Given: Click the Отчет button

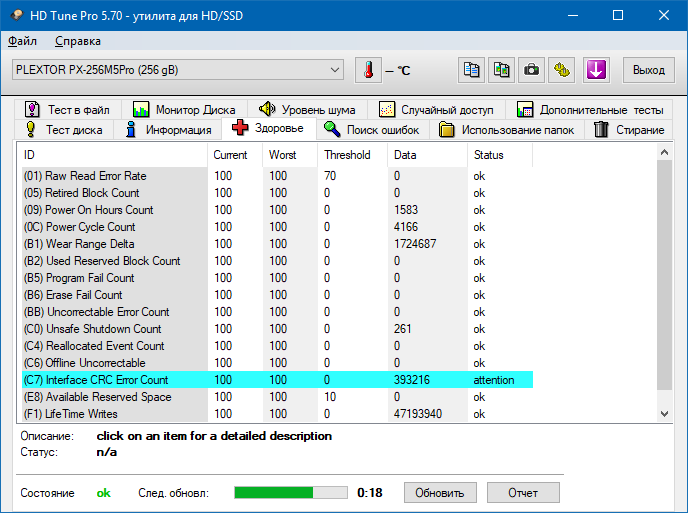Looking at the screenshot, I should (522, 493).
